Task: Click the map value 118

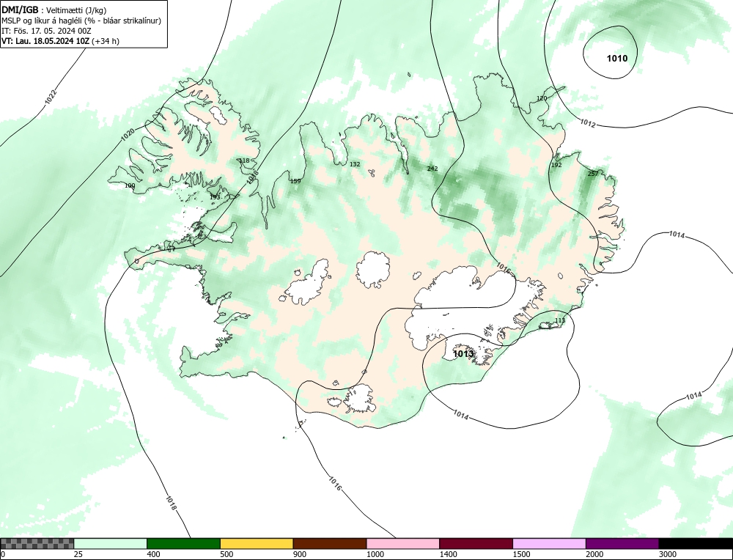Action: 244,161
